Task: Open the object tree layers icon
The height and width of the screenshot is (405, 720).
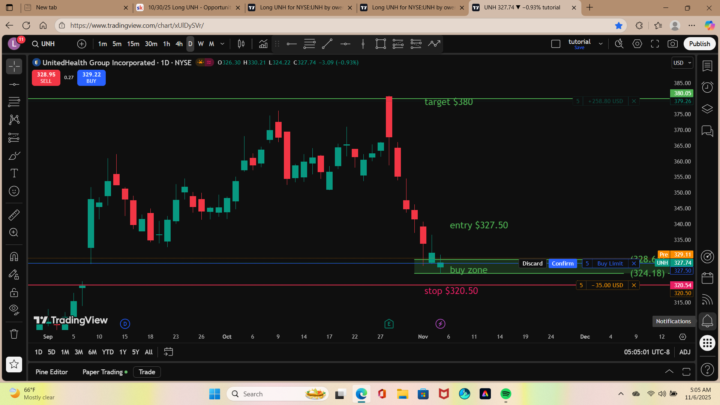Action: click(707, 109)
